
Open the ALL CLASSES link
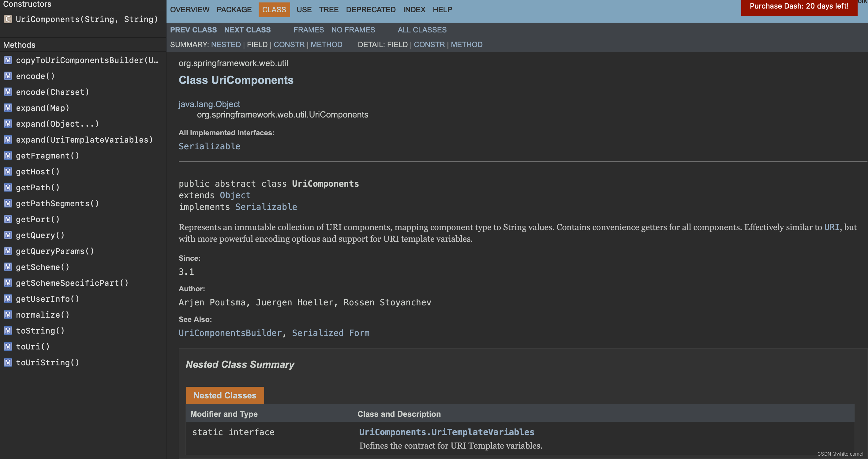point(421,30)
